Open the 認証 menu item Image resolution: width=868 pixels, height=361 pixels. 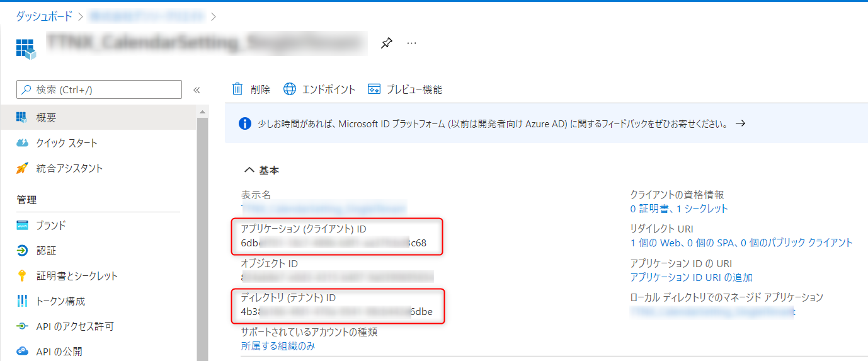[47, 251]
